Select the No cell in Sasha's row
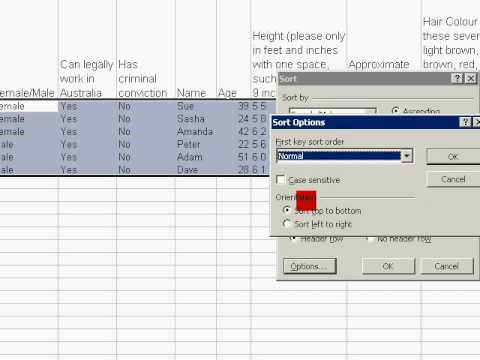 (x=146, y=119)
